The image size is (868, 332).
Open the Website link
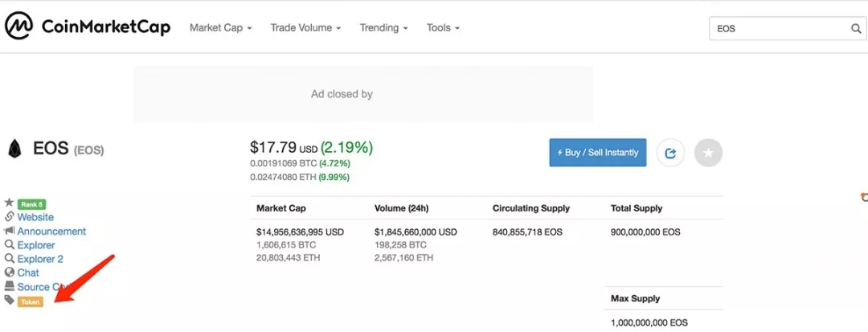(35, 217)
